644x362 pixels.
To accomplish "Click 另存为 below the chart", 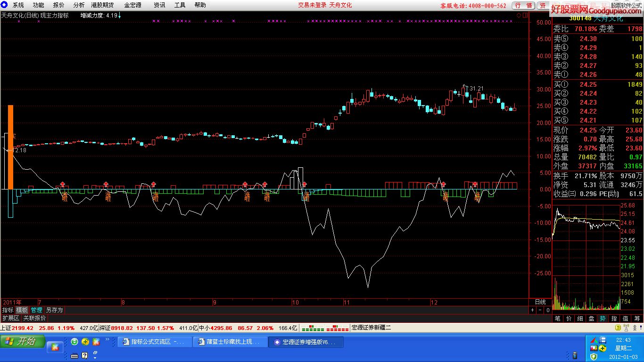I will tap(54, 310).
